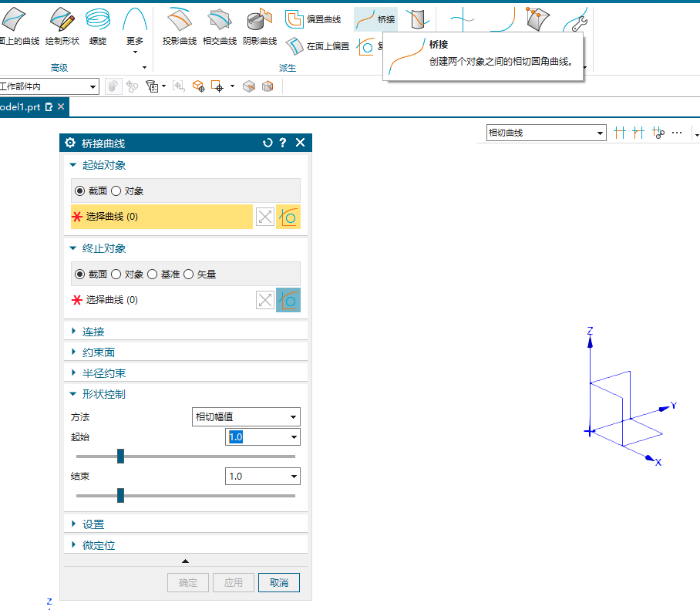The height and width of the screenshot is (610, 700).
Task: Expand the 连接 section
Action: [x=74, y=331]
